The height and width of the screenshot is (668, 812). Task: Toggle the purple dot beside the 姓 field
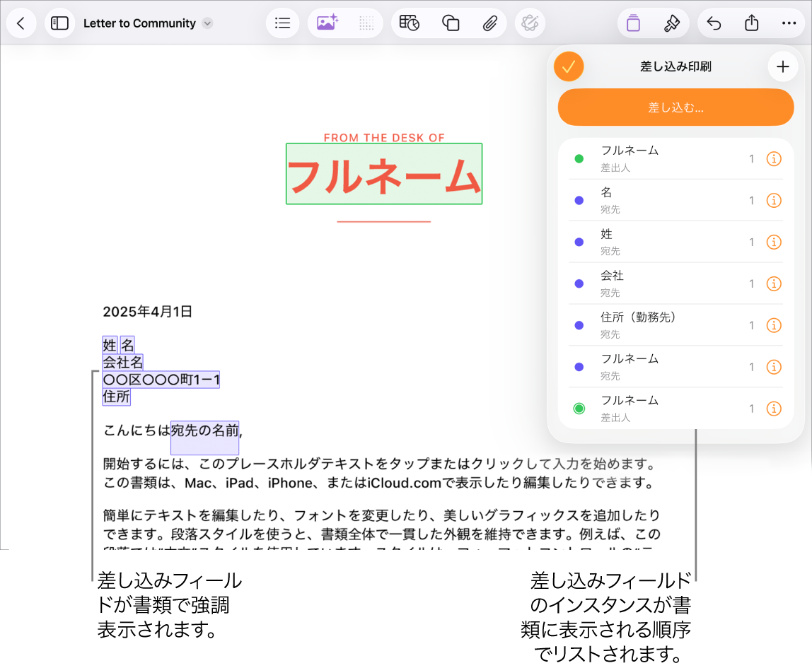(x=579, y=242)
